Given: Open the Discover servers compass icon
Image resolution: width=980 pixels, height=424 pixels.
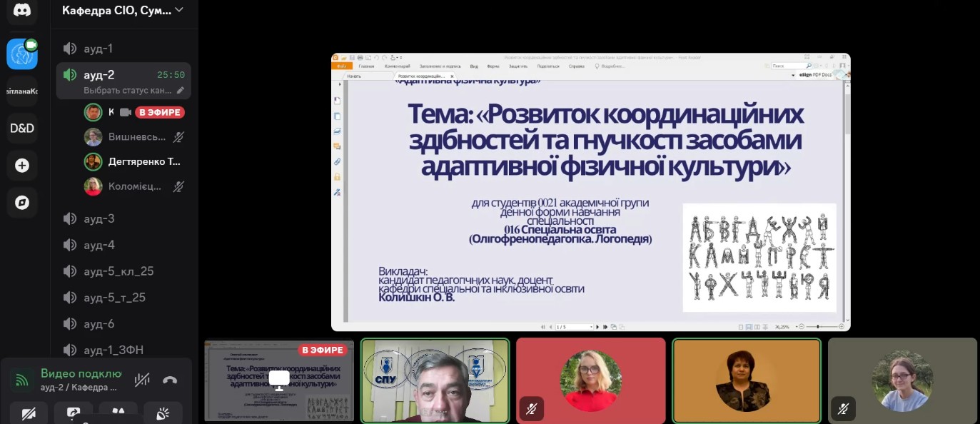Looking at the screenshot, I should point(22,203).
